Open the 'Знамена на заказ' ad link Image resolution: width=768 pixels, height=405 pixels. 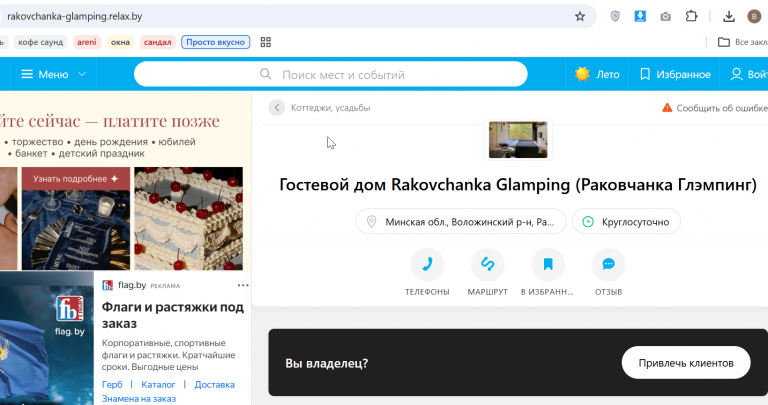(x=139, y=399)
